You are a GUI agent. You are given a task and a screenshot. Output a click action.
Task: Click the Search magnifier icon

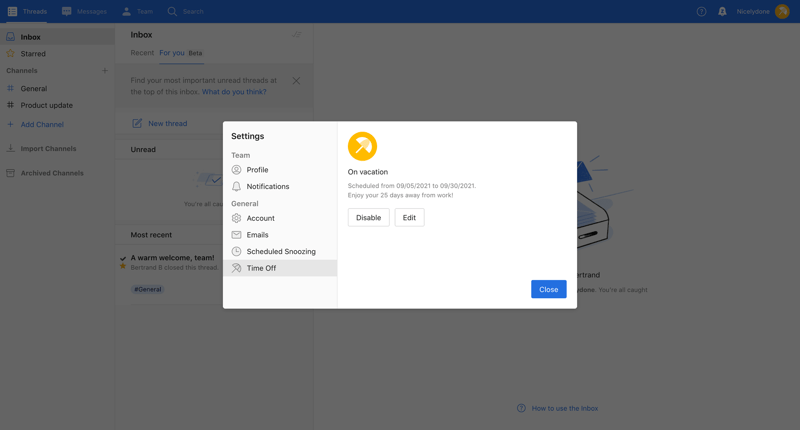pos(172,11)
